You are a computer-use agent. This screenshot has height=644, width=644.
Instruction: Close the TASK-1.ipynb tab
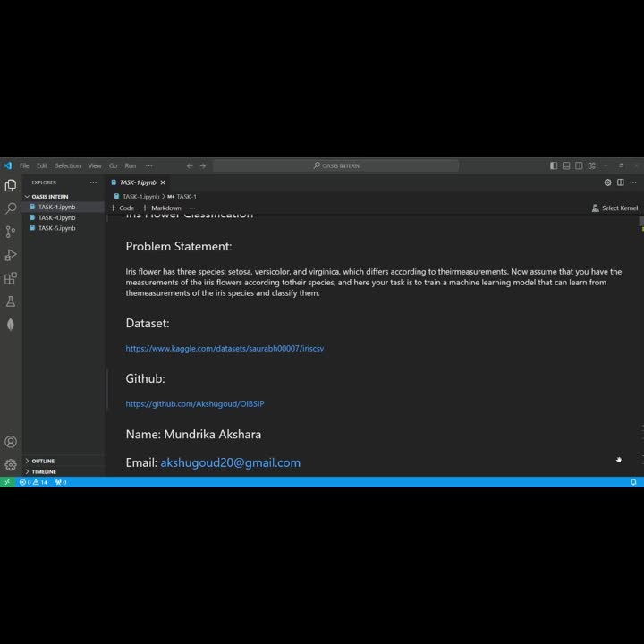coord(163,182)
